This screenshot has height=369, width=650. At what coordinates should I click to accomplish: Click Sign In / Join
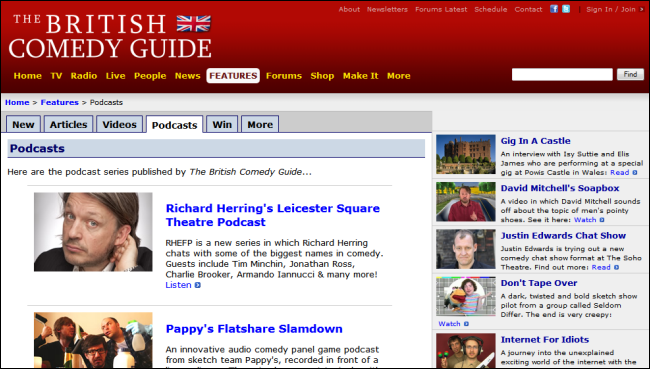pyautogui.click(x=611, y=9)
